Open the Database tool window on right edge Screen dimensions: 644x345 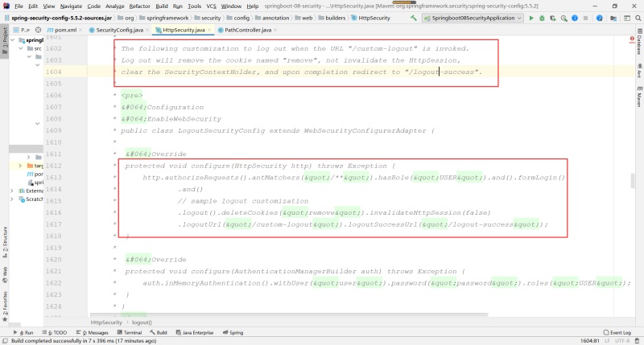pyautogui.click(x=640, y=42)
